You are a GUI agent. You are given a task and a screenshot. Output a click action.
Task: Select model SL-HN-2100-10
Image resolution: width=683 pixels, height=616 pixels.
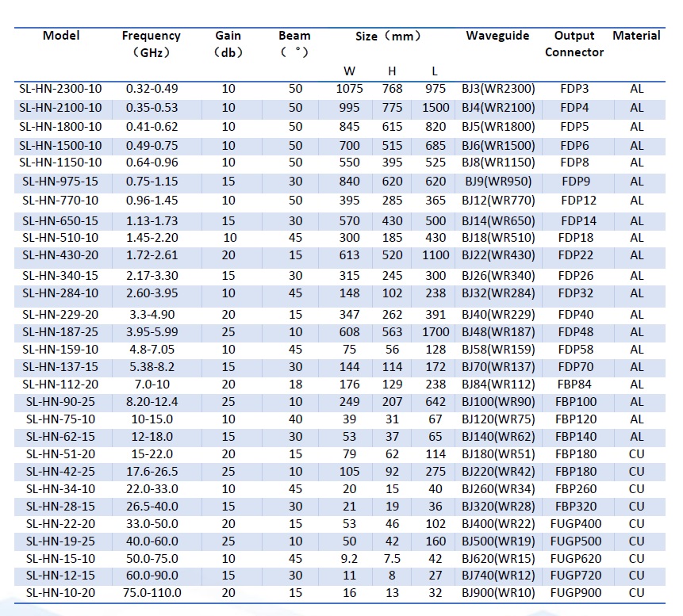pos(60,108)
